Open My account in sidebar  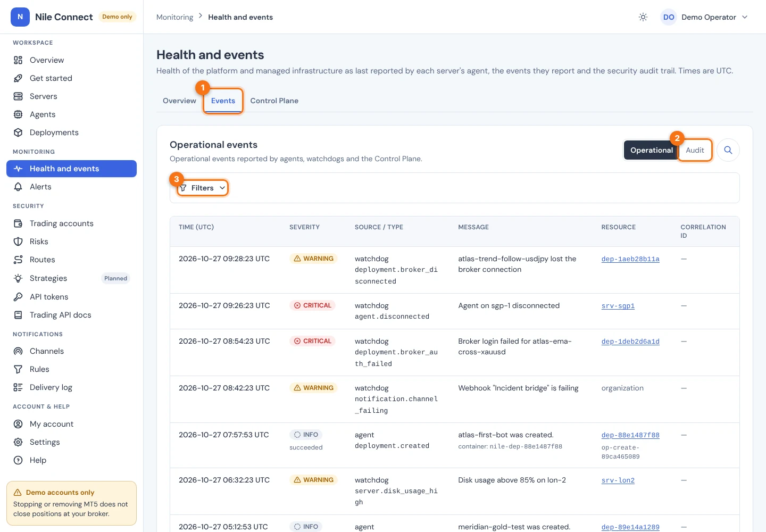71,424
